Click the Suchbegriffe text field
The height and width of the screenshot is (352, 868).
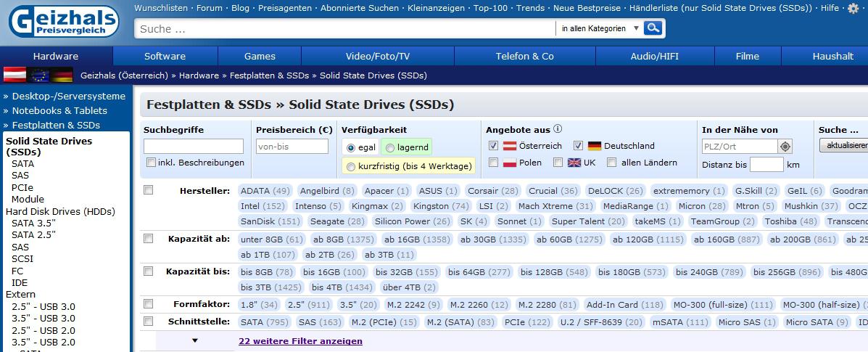coord(193,147)
